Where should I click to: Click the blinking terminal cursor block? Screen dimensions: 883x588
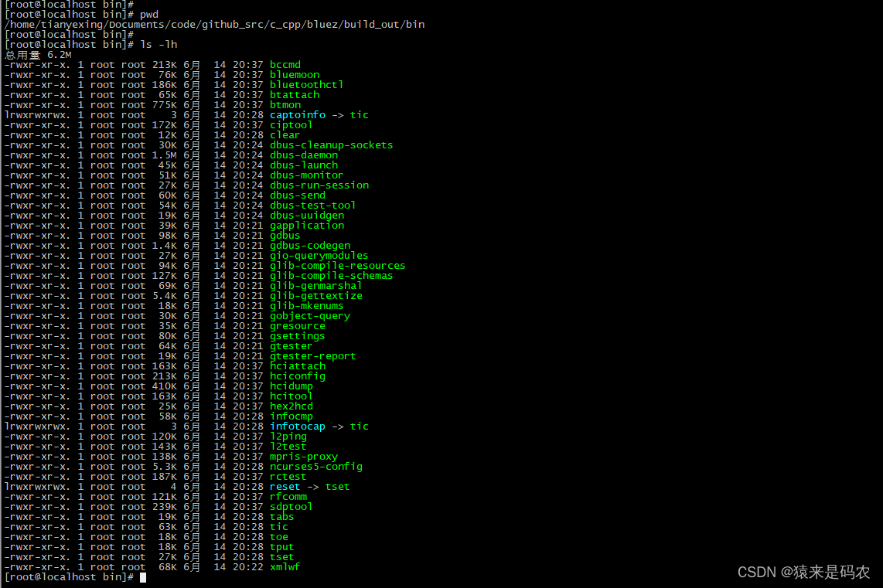tap(142, 576)
